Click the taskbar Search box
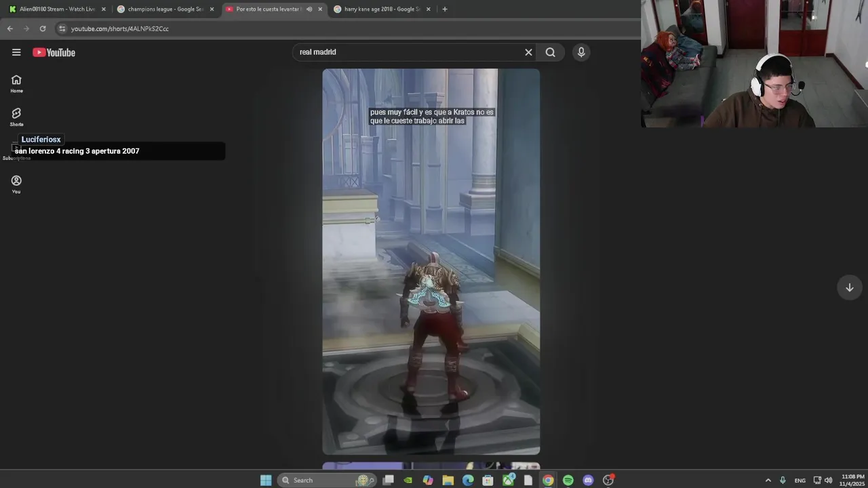 327,480
